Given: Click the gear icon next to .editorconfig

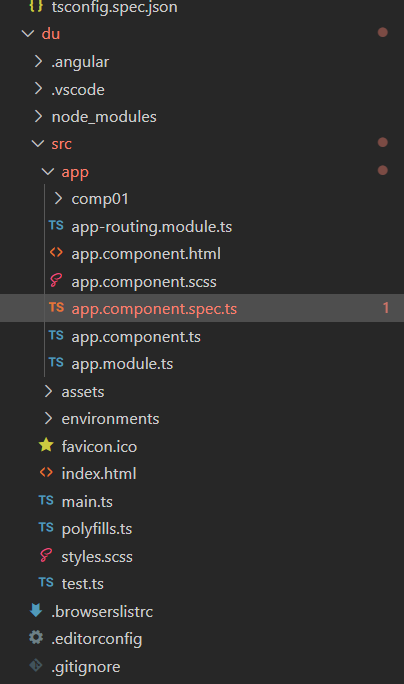Looking at the screenshot, I should pyautogui.click(x=36, y=637).
